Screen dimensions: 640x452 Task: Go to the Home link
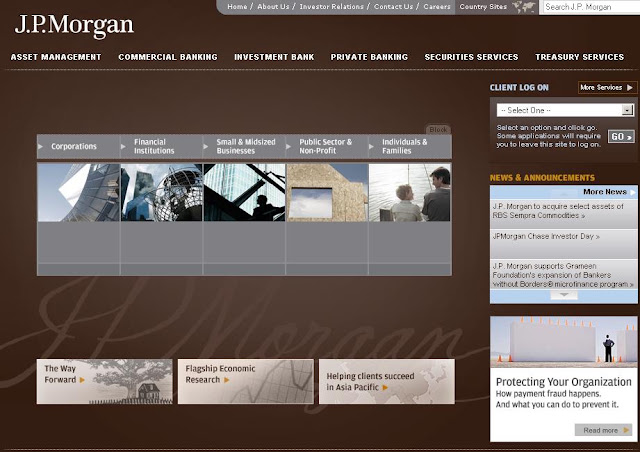[x=237, y=7]
